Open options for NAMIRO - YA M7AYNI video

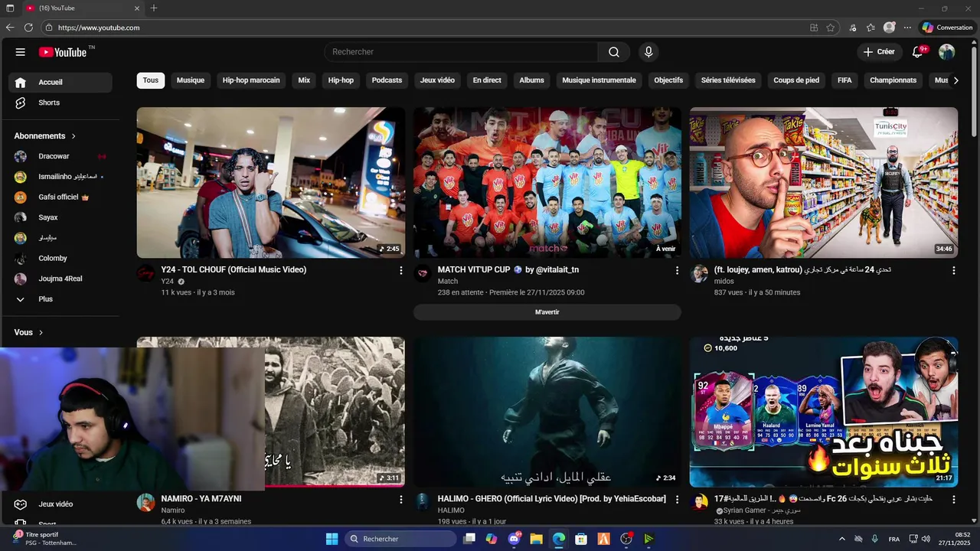tap(400, 499)
